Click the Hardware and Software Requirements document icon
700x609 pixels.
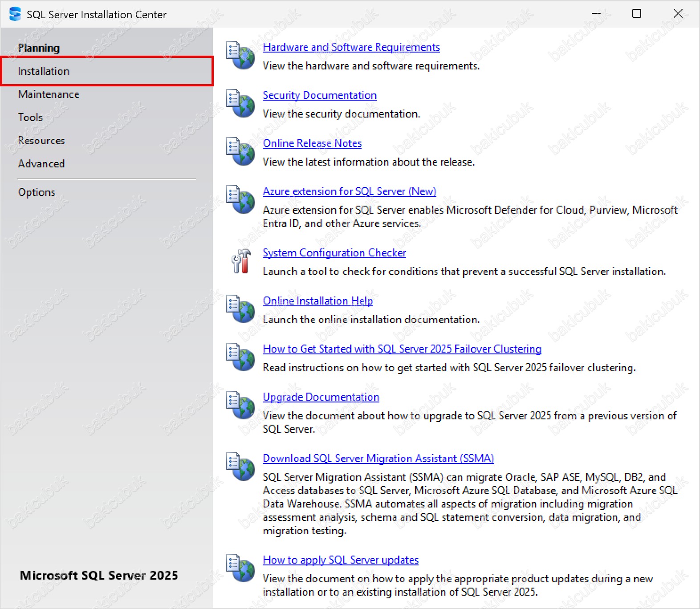pos(240,56)
